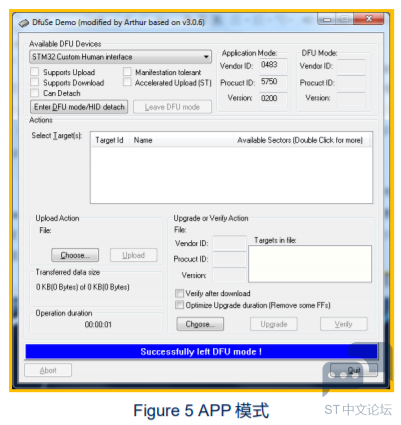This screenshot has height=425, width=401.
Task: Click Choose in Upload Action group
Action: (75, 255)
